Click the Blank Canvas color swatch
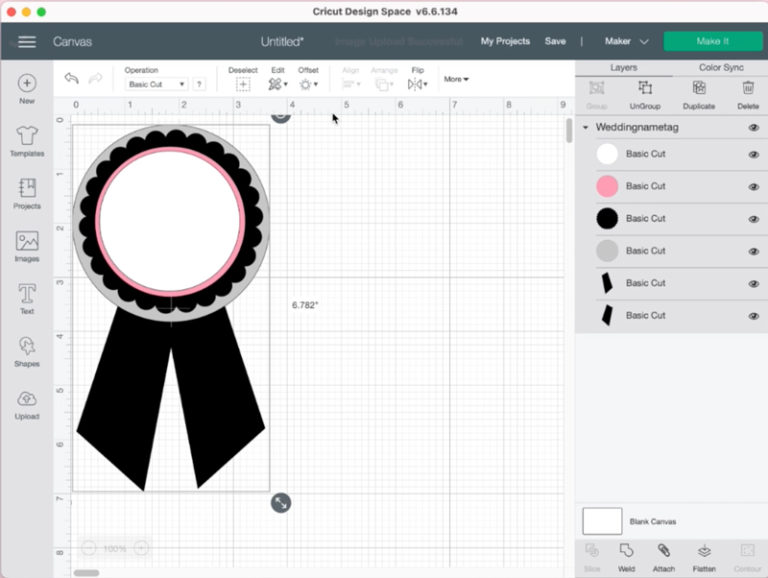 [602, 521]
